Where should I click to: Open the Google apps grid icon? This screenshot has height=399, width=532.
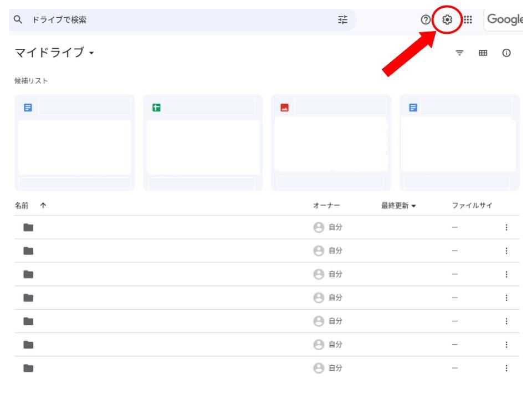[x=468, y=19]
